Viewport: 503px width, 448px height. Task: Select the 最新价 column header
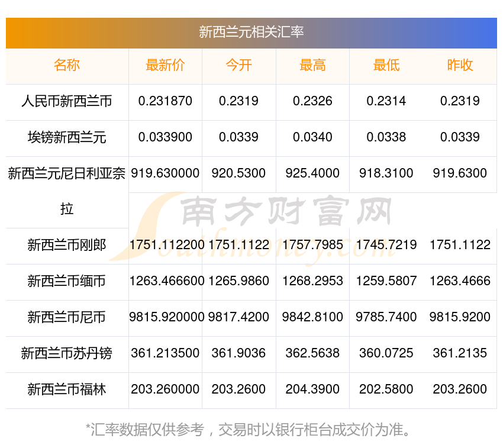coord(165,65)
